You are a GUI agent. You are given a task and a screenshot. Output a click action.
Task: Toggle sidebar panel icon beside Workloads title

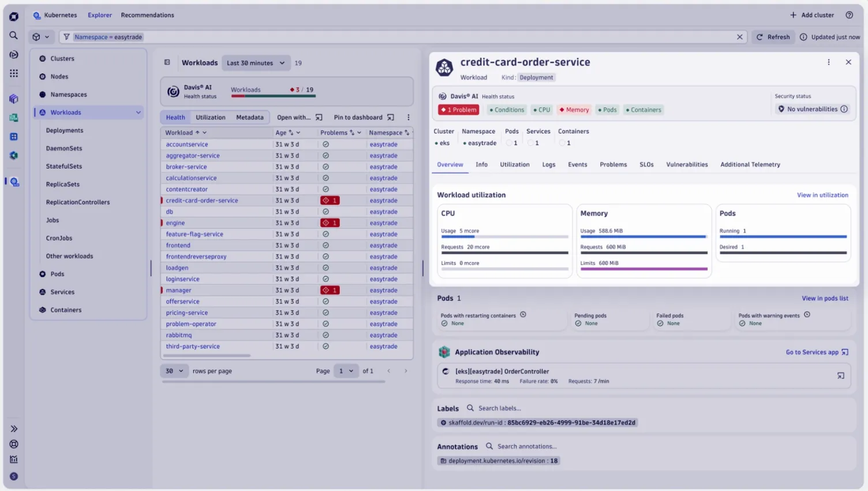[x=167, y=62]
